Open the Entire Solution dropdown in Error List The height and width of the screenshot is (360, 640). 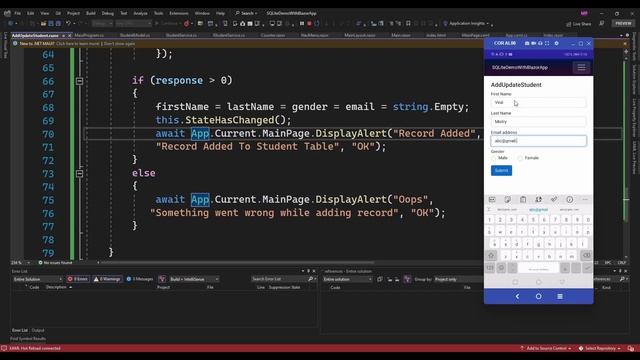[38, 279]
